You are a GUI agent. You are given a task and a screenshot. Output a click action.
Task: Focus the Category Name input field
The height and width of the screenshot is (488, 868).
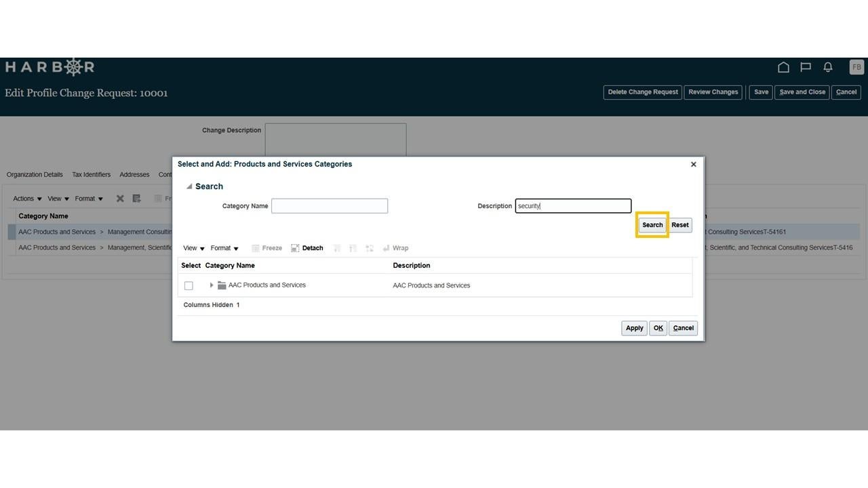[x=330, y=206]
